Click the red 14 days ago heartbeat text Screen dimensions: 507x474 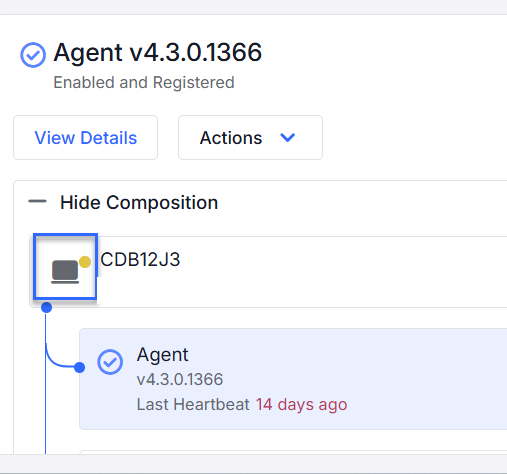tap(301, 404)
